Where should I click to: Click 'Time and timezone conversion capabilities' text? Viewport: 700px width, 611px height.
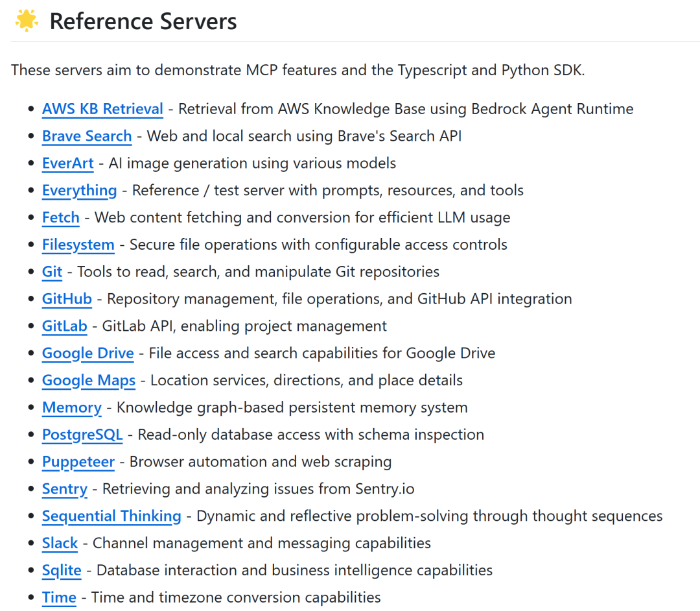pos(236,597)
